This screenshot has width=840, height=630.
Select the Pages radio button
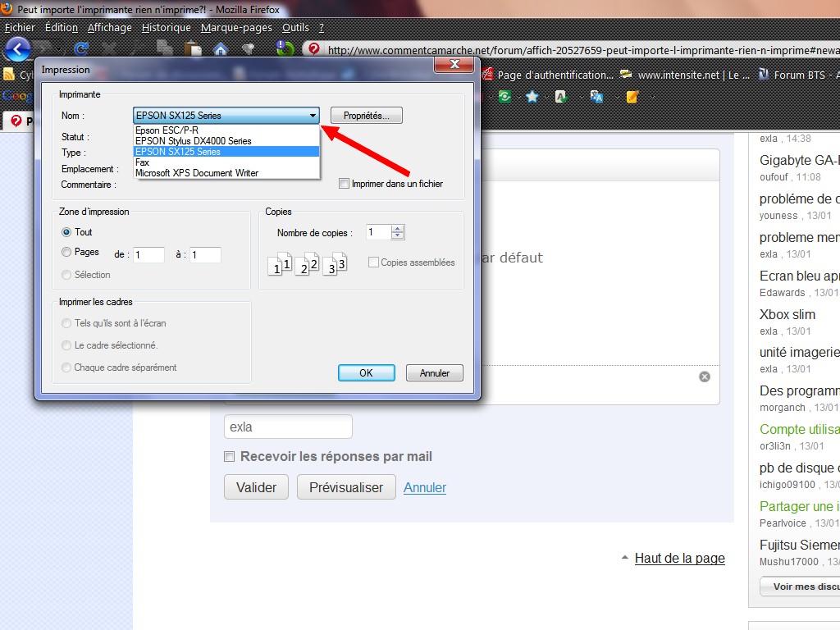[67, 253]
